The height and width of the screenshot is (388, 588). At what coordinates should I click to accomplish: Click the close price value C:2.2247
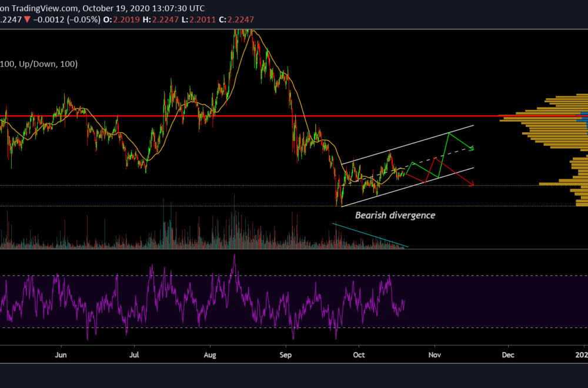236,19
